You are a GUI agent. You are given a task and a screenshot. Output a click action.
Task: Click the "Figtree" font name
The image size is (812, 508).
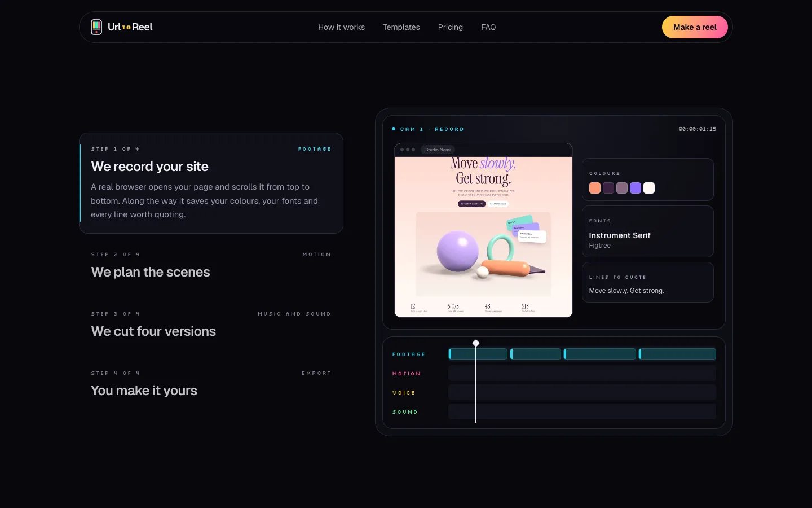[600, 246]
